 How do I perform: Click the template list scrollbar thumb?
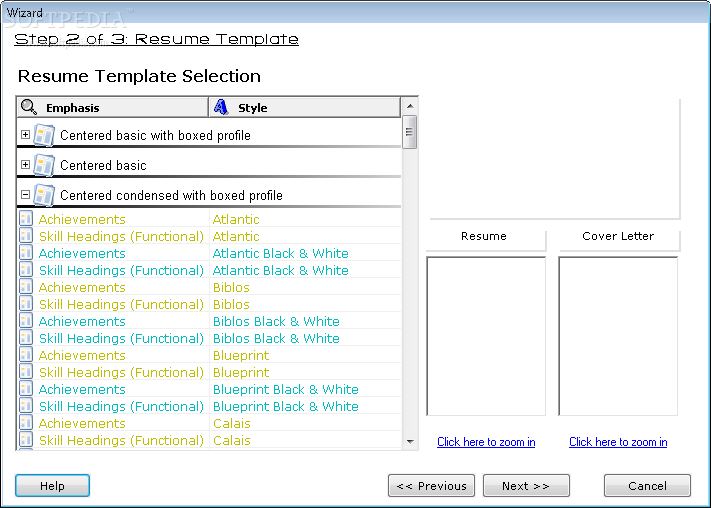[x=410, y=132]
